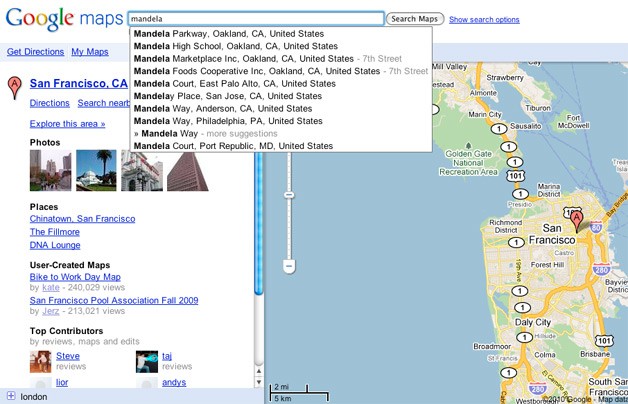
Task: Click the Marin City label on the map
Action: tap(485, 114)
